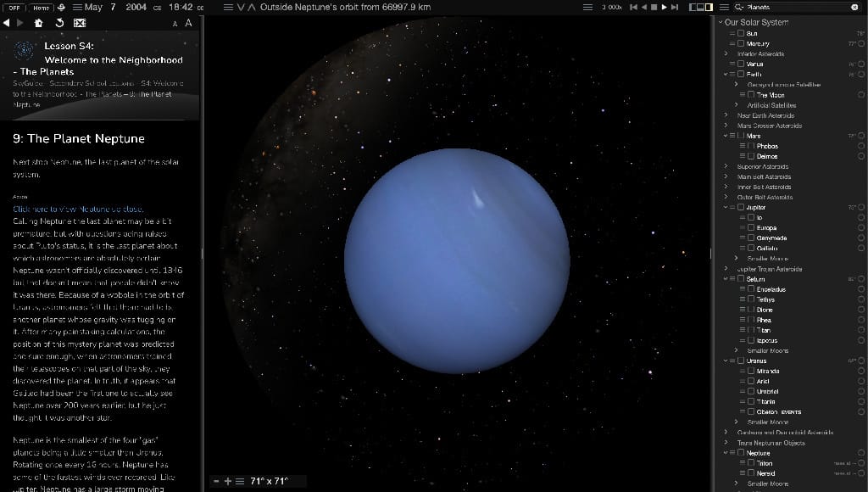Click the decrease elevation down arrow
This screenshot has height=492, width=868.
[241, 7]
